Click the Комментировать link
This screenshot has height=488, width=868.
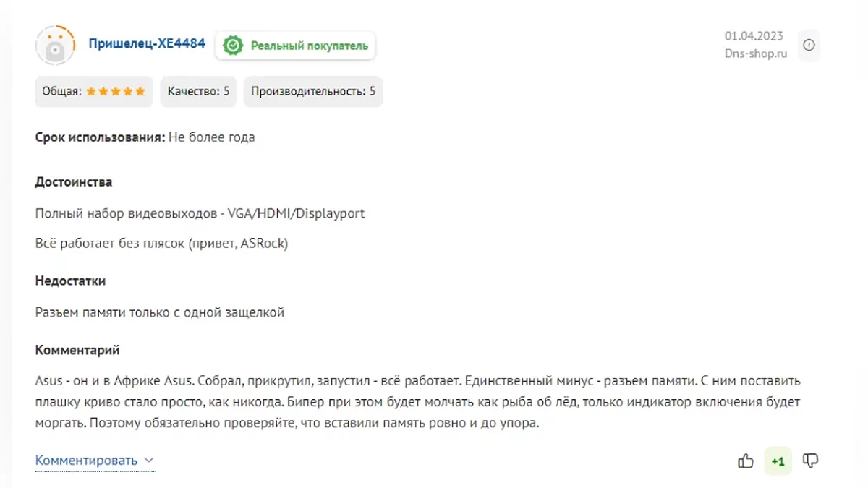click(x=86, y=461)
